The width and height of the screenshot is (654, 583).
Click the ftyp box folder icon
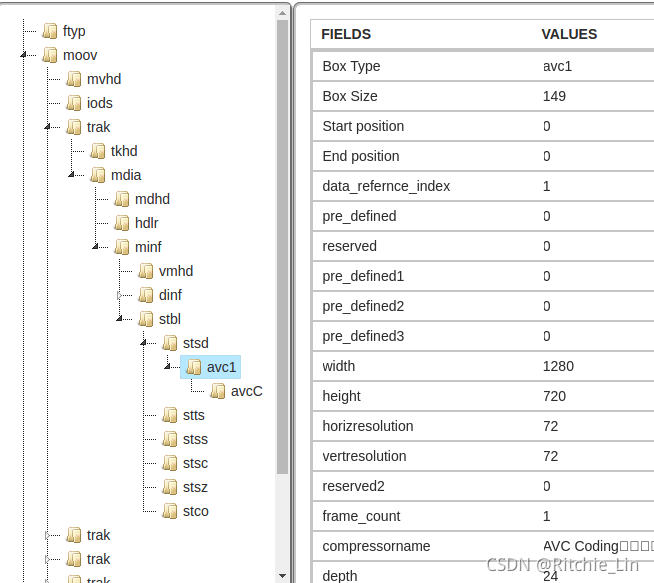pos(50,31)
